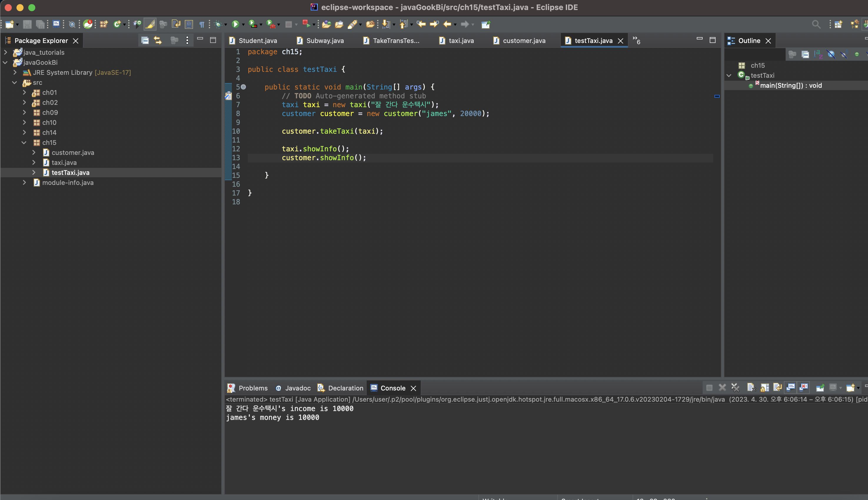The width and height of the screenshot is (868, 500).
Task: Click the search magnifier icon in the toolbar
Action: coord(816,24)
